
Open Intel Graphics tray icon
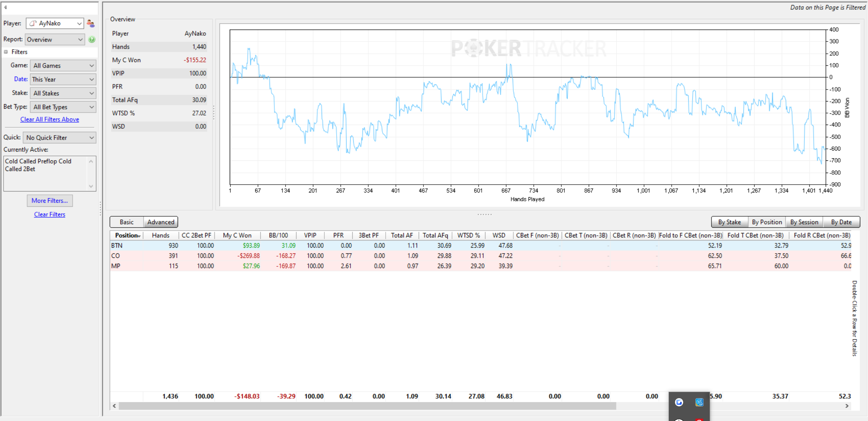[x=699, y=402]
